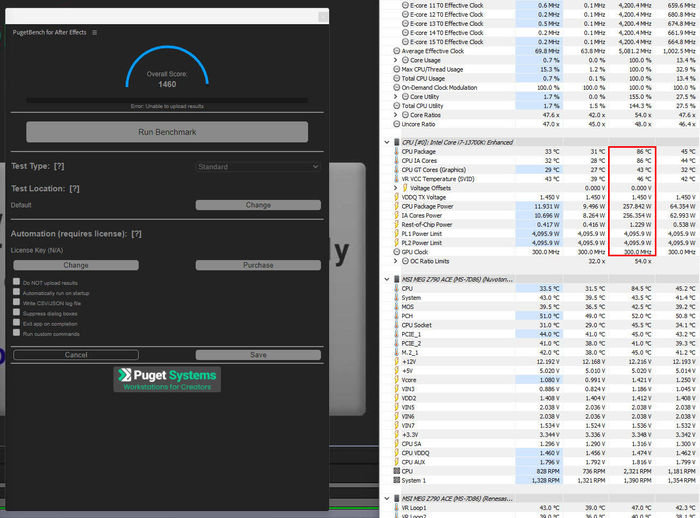Click the '2,321 RPM' CPU fan maximum
Viewport: 700px width, 518px height.
636,471
